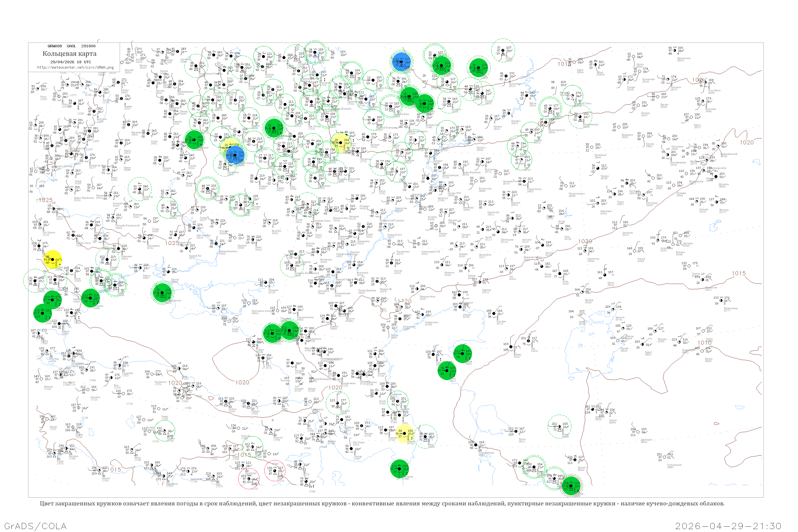Click the dashed green circle at Екеже
Image resolution: width=798 pixels, height=532 pixels.
pos(559,426)
